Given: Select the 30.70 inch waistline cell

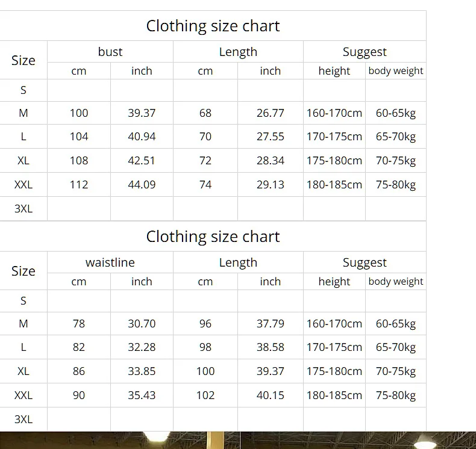Looking at the screenshot, I should coord(142,323).
